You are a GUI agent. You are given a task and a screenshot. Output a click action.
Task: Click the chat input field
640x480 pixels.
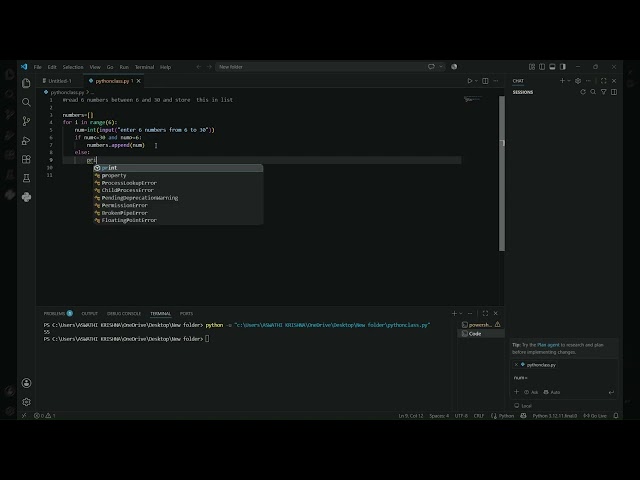coord(564,378)
